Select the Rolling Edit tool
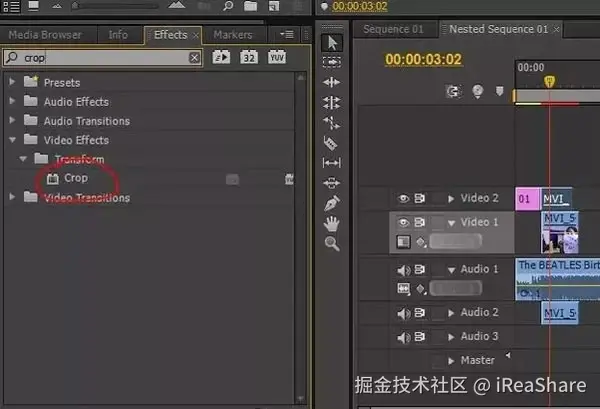Screen dimensions: 600x409 pyautogui.click(x=331, y=103)
